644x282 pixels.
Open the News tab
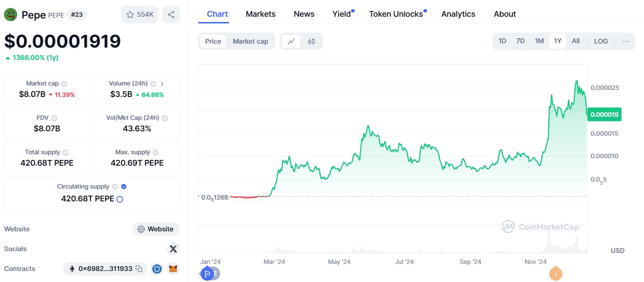click(304, 14)
